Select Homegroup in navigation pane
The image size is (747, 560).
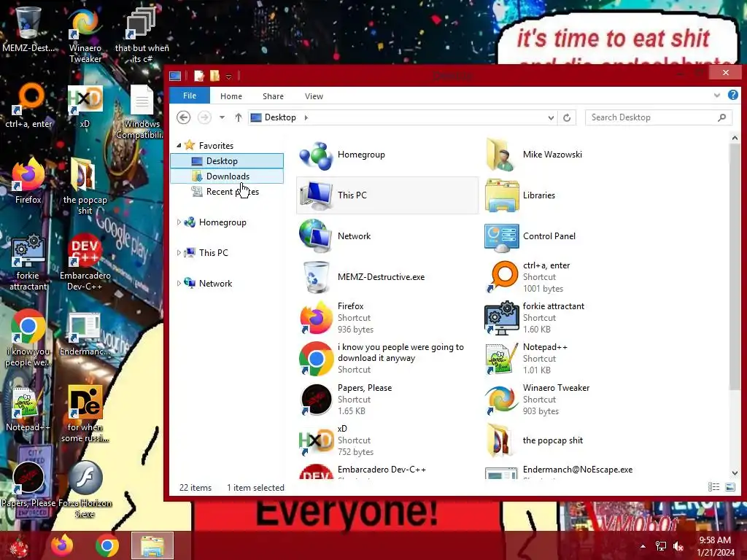(222, 222)
